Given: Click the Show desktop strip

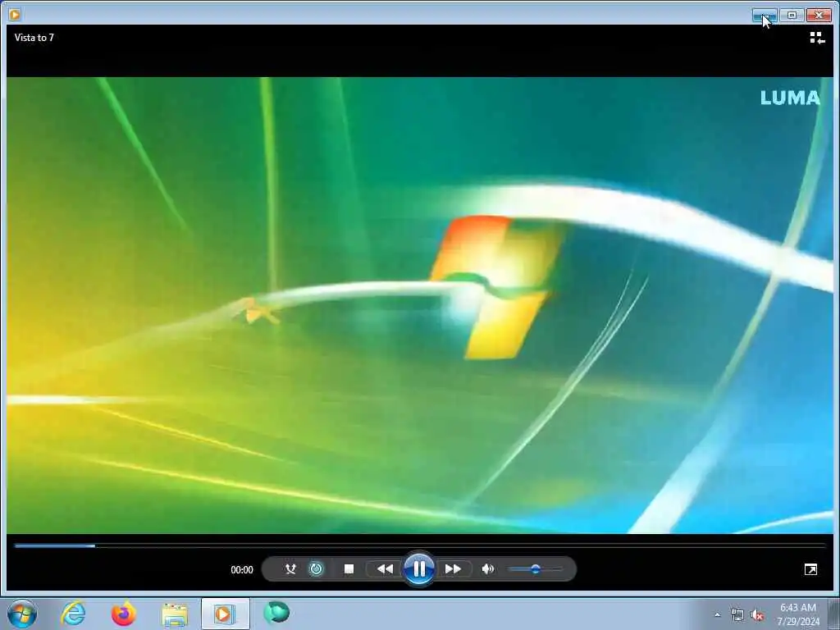Looking at the screenshot, I should coord(834,614).
